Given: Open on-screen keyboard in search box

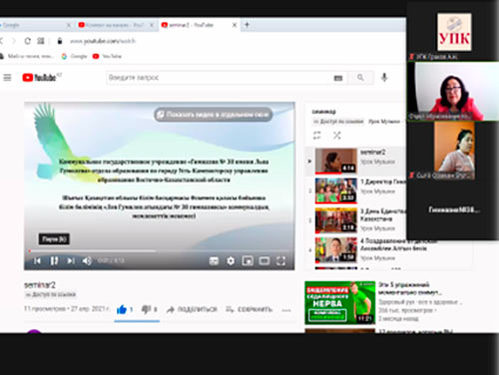Looking at the screenshot, I should click(338, 78).
